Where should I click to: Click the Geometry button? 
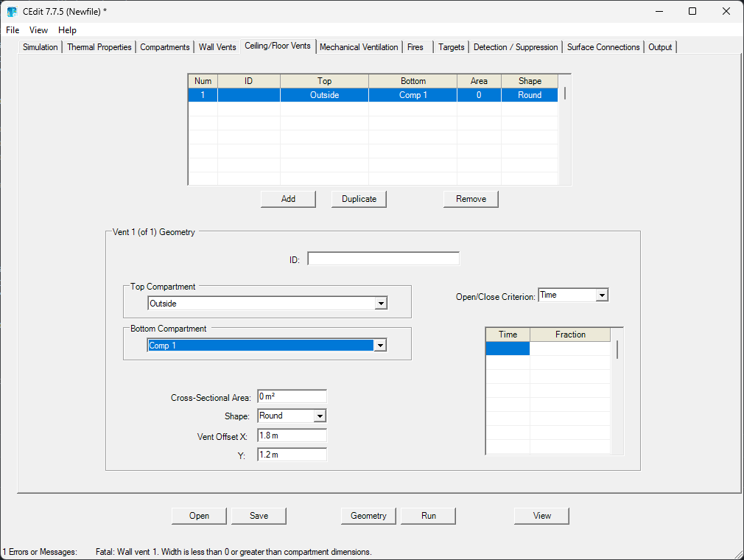tap(368, 516)
